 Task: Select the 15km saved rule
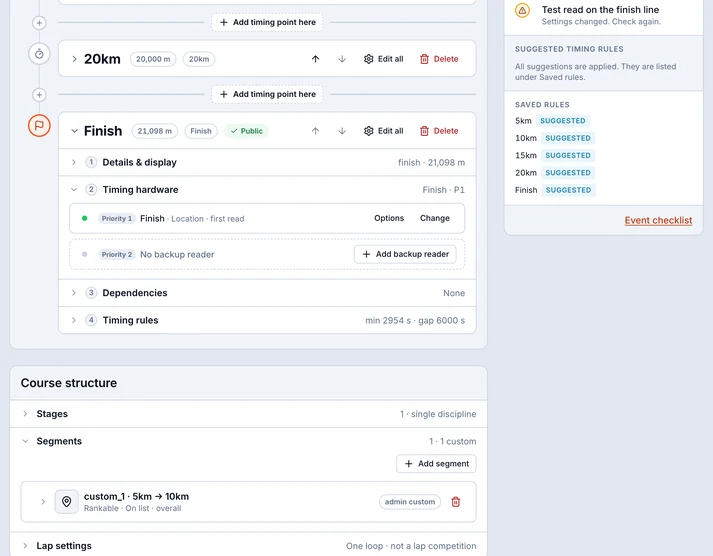click(526, 155)
